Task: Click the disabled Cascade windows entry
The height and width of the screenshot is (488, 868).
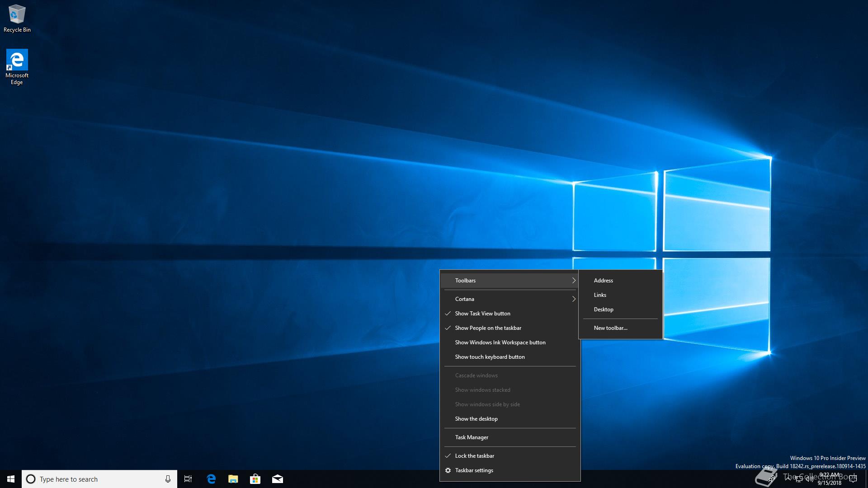Action: [510, 375]
